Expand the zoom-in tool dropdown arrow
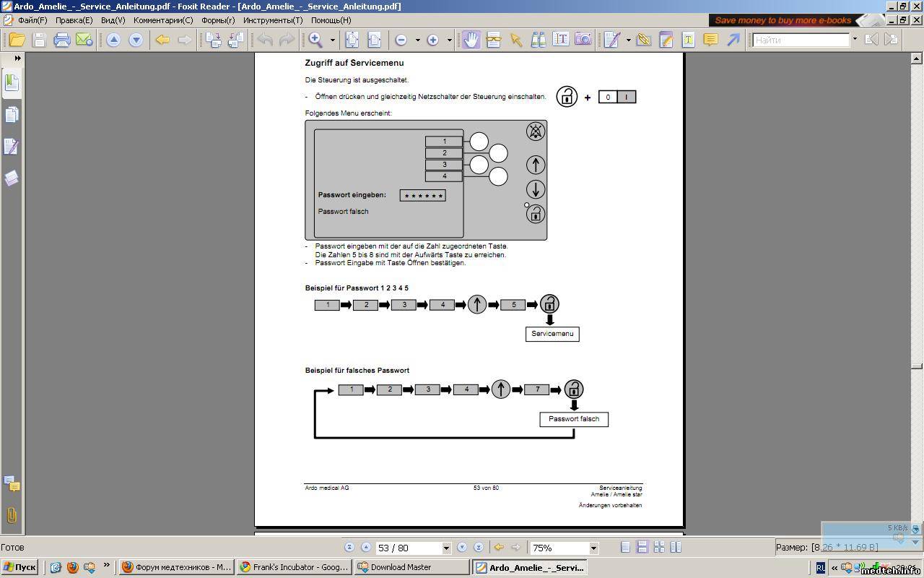Viewport: 924px width, 578px height. click(333, 40)
